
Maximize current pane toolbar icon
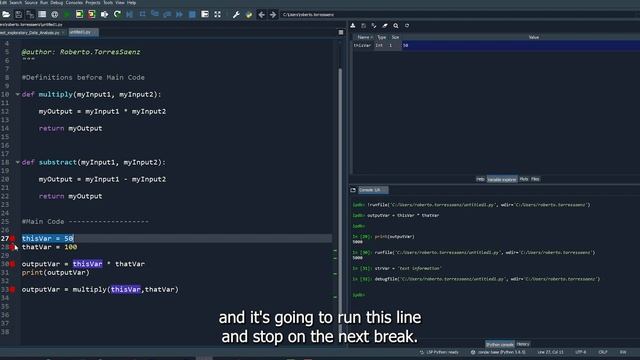205,15
